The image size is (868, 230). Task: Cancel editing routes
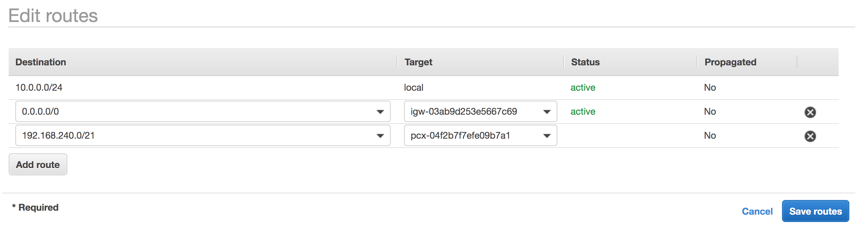(x=757, y=211)
